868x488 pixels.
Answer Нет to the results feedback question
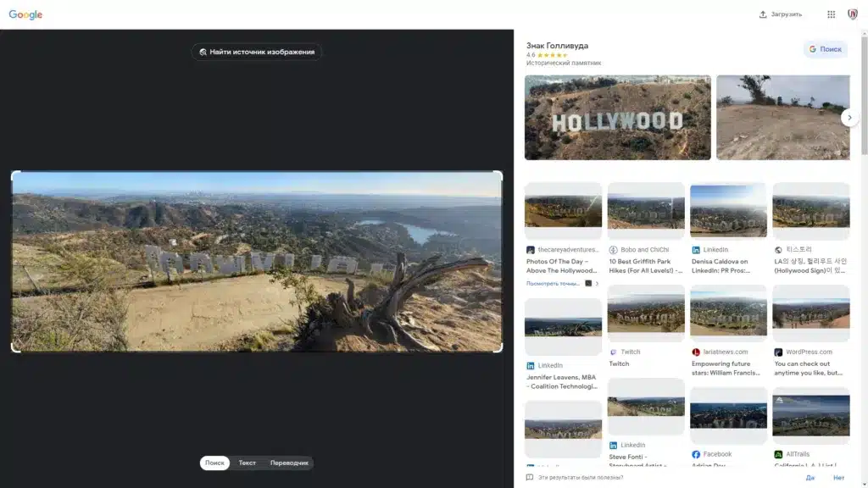(838, 478)
